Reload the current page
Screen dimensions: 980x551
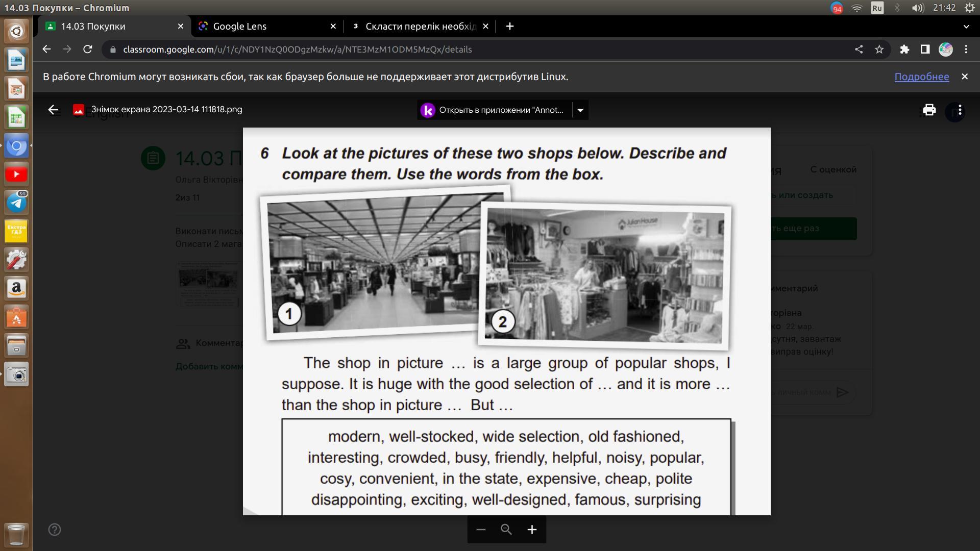[88, 49]
